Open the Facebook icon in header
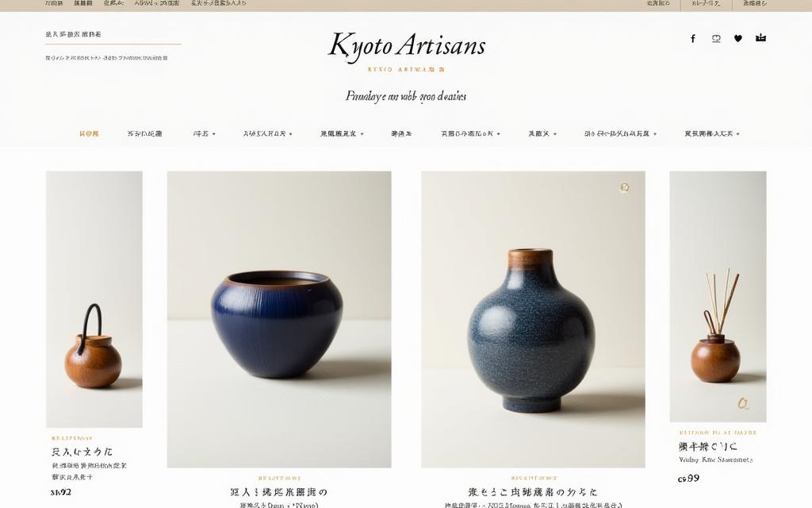Viewport: 812px width, 508px height. (693, 38)
